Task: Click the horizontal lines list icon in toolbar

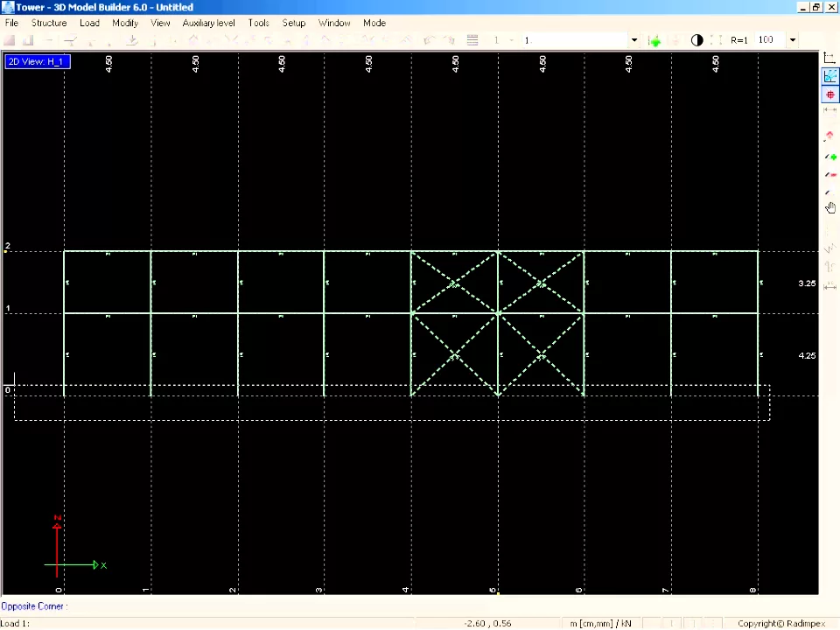Action: 472,40
